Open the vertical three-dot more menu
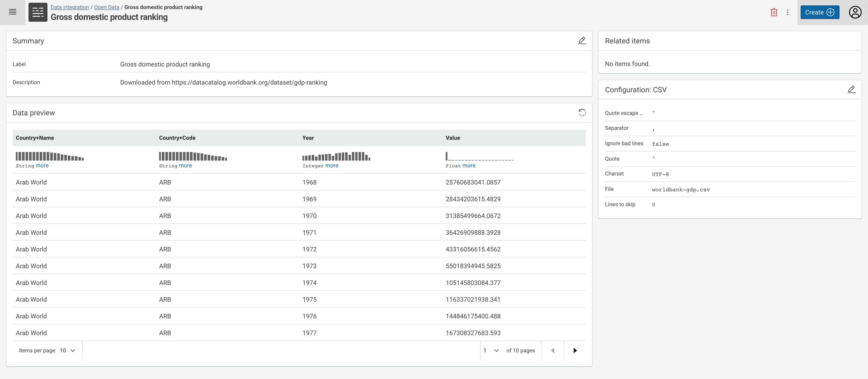 [x=788, y=12]
